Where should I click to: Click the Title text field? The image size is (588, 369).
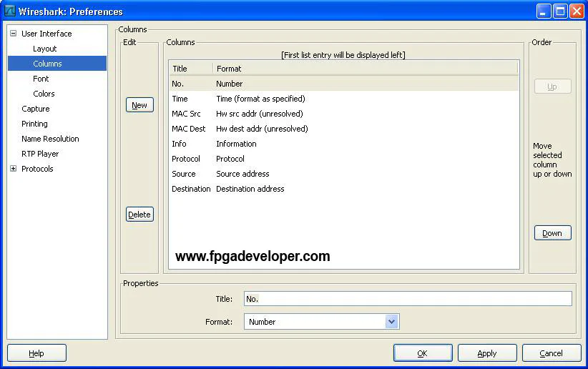[x=407, y=299]
